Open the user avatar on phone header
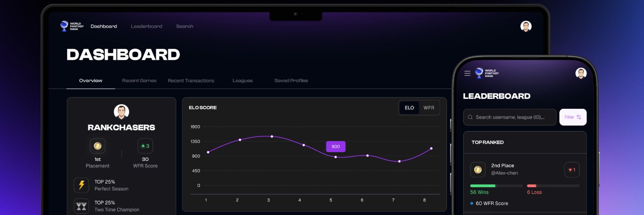The image size is (644, 215). [581, 74]
